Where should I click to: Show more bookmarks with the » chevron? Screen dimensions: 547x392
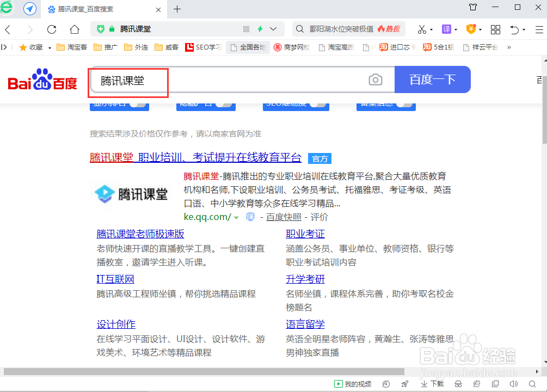(509, 47)
